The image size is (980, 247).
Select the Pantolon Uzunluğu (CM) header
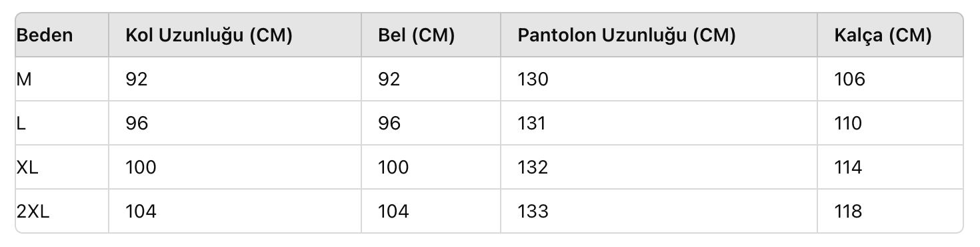[627, 35]
